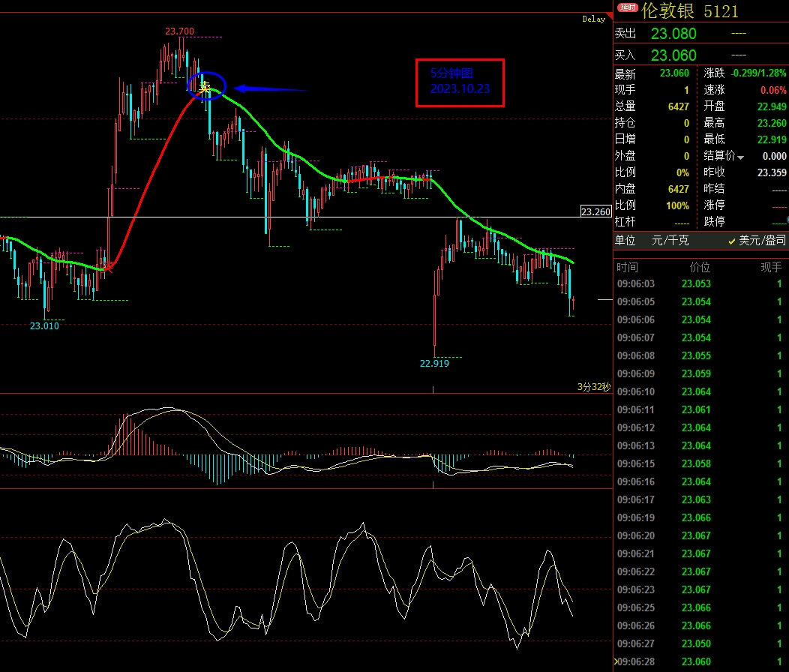Select the checked 美元/盎司 unit option

point(757,241)
